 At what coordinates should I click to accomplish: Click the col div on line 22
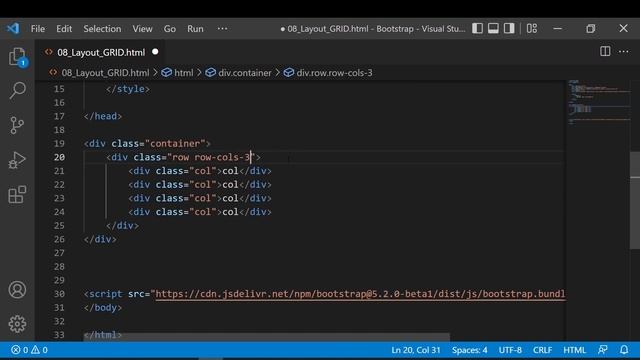[200, 184]
